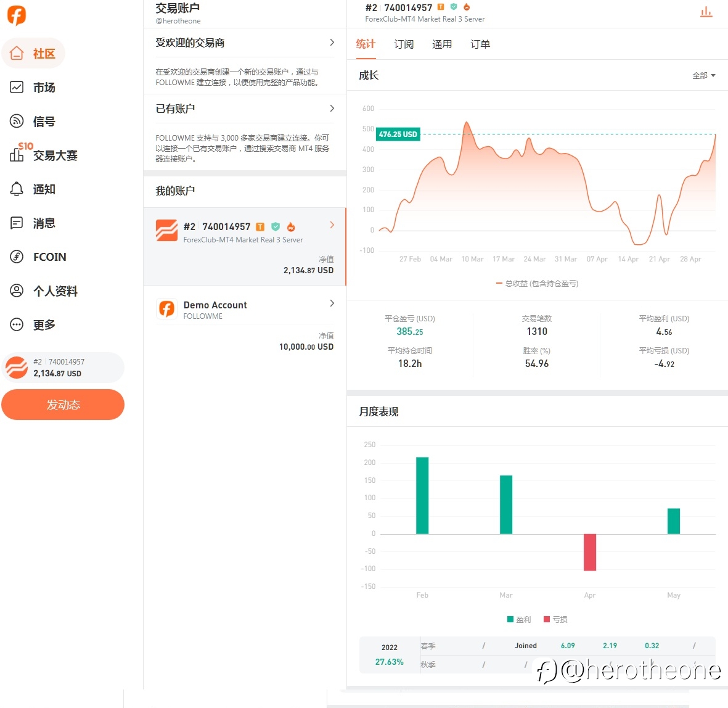
Task: Click the green shield badge in the header
Action: [454, 7]
